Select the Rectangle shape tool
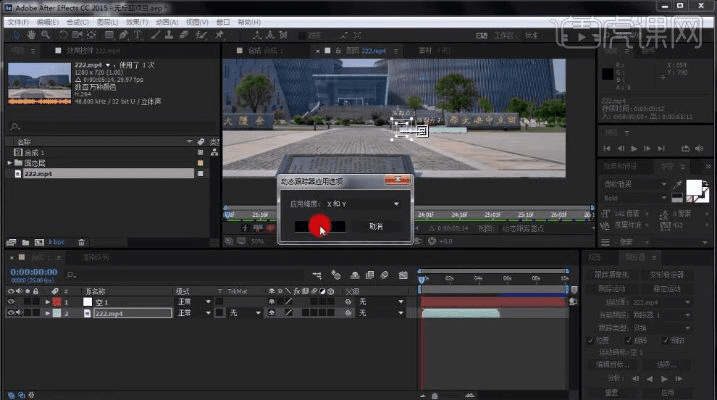 point(108,34)
